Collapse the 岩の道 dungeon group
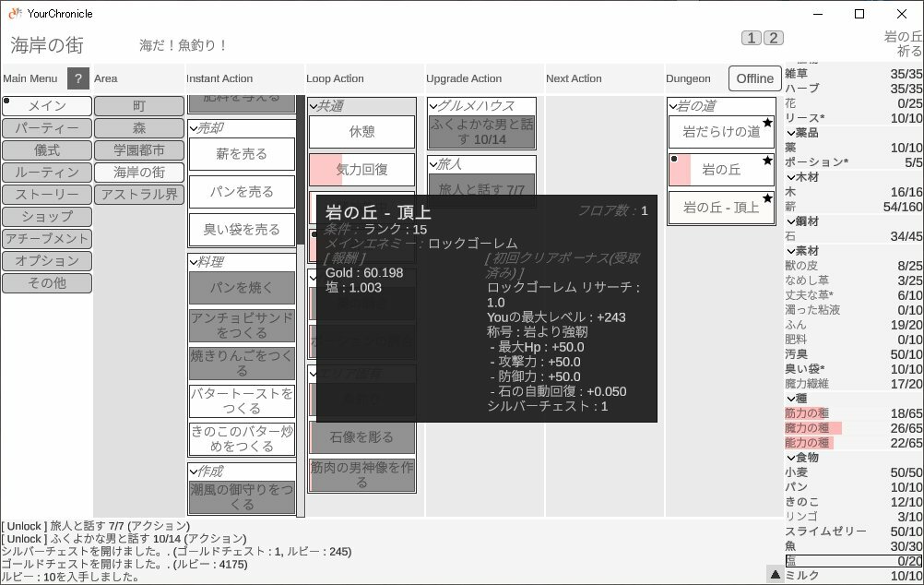 coord(673,106)
